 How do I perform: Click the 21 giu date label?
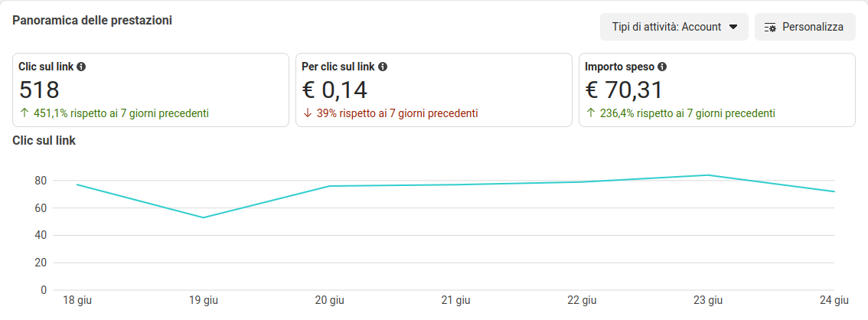tap(455, 300)
